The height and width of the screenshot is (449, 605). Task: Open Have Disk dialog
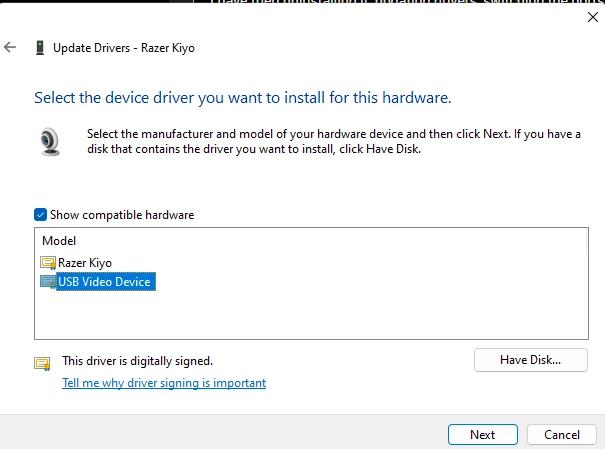[531, 360]
